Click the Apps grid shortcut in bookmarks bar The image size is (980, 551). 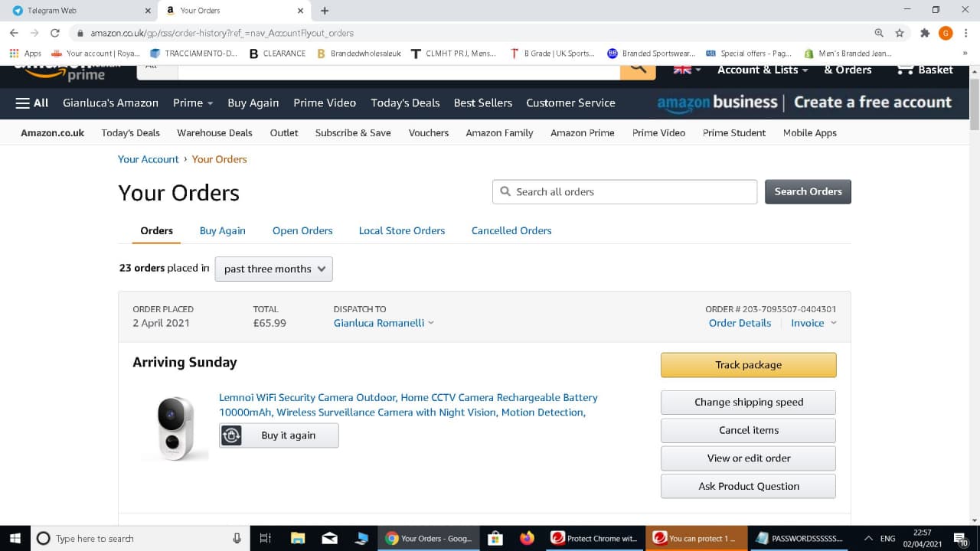(25, 54)
